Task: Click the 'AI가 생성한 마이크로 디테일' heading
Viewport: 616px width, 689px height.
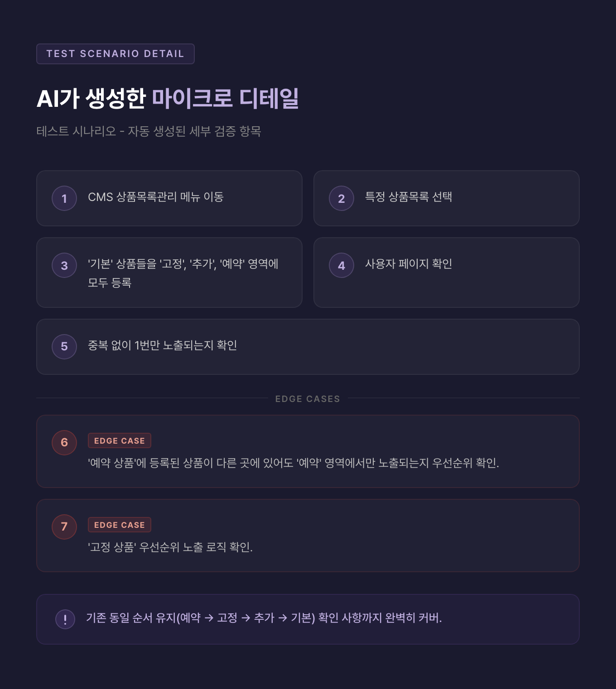Action: click(x=168, y=98)
